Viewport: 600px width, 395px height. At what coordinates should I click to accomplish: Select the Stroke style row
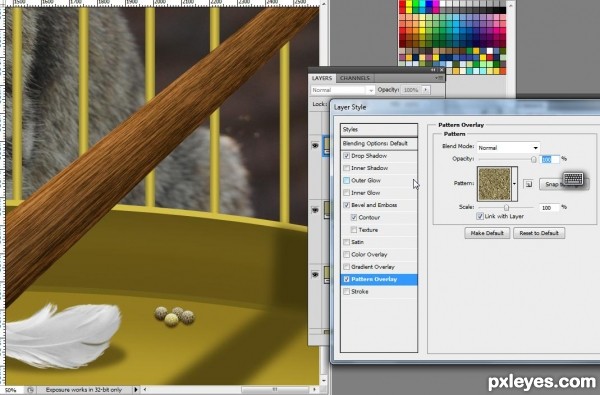379,292
